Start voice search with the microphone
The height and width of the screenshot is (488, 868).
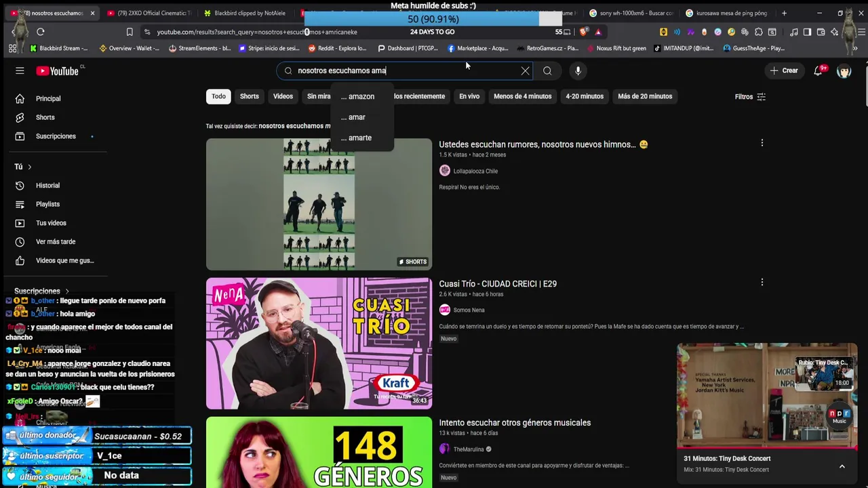tap(578, 70)
